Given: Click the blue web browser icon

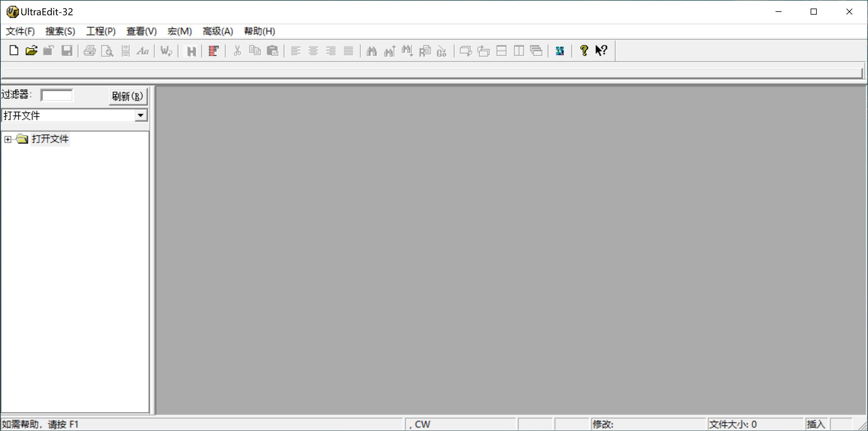Looking at the screenshot, I should pos(560,51).
